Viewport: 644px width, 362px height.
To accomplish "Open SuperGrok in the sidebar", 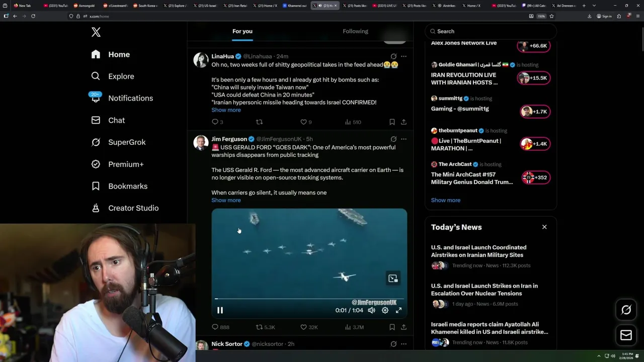I will [x=118, y=142].
